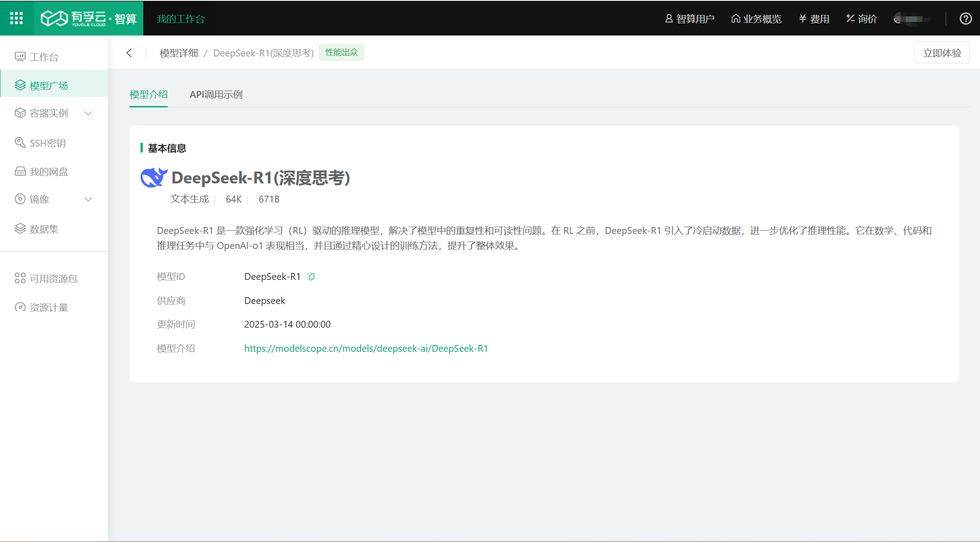
Task: Click the 基本信息 section heading
Action: tap(167, 148)
